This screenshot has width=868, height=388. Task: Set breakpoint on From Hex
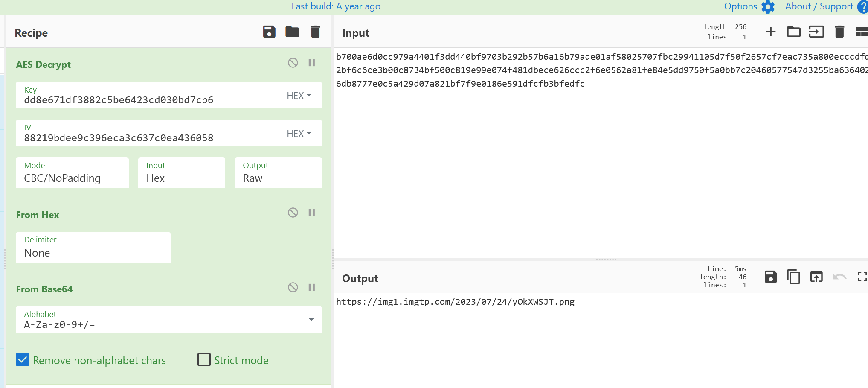pos(312,213)
